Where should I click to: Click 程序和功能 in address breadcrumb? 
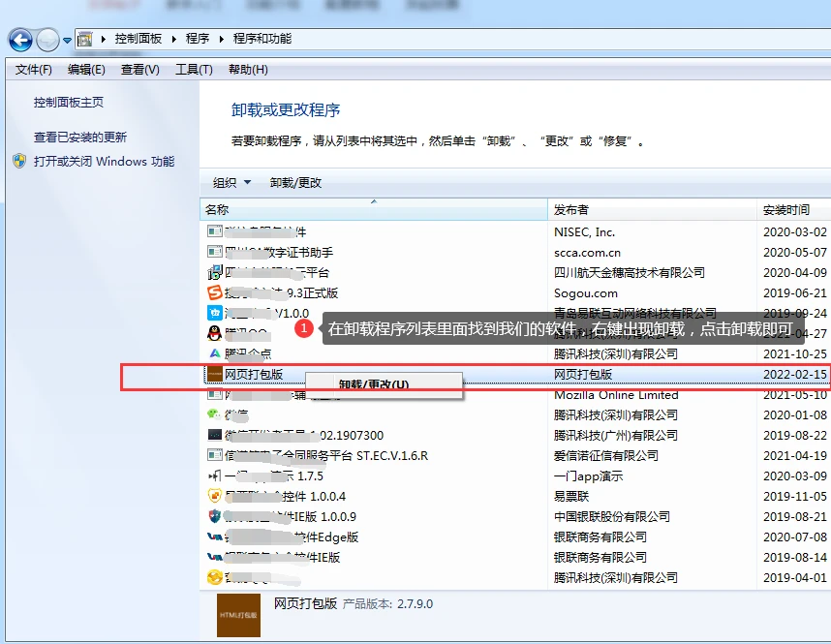pyautogui.click(x=262, y=39)
